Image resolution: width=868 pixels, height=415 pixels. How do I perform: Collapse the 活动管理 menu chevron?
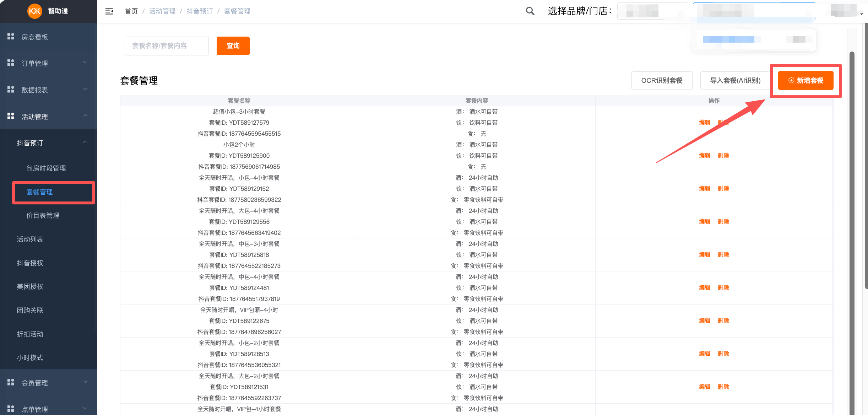click(x=85, y=116)
